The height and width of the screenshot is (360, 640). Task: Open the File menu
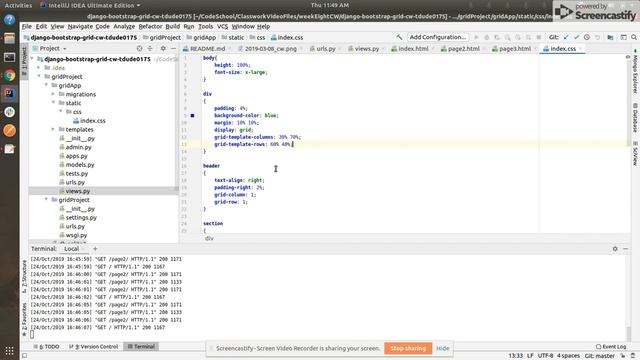[x=27, y=26]
